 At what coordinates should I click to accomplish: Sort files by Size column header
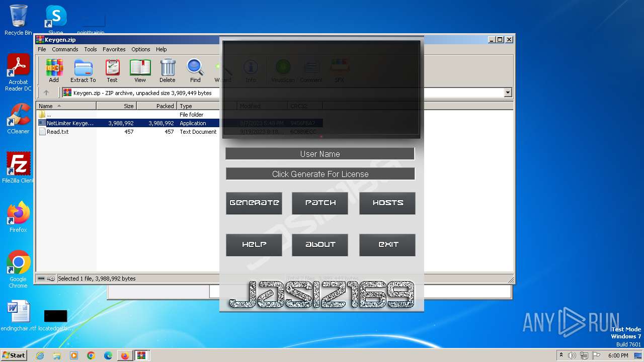tap(116, 106)
